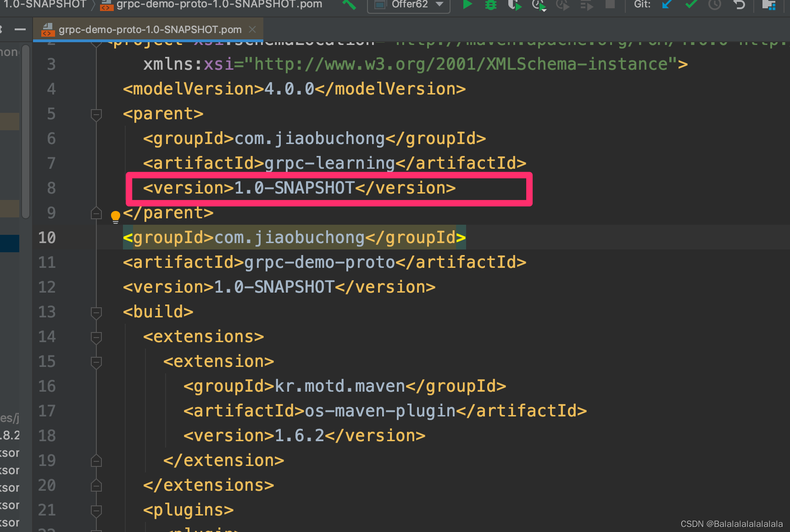790x532 pixels.
Task: Open the Project Structure icon
Action: (x=769, y=5)
